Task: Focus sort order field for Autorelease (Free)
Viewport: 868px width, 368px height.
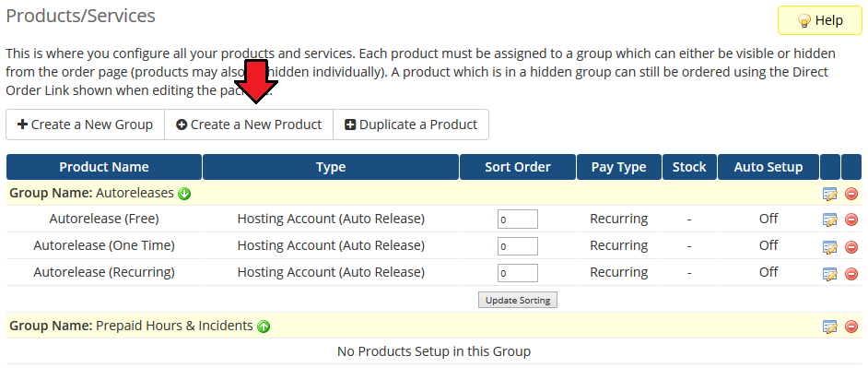Action: pos(518,219)
